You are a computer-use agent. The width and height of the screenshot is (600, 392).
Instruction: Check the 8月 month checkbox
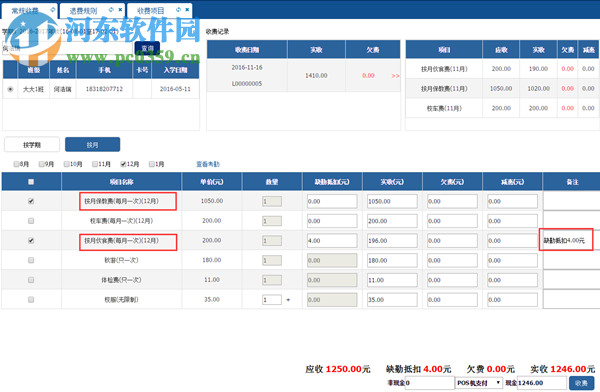tap(16, 164)
